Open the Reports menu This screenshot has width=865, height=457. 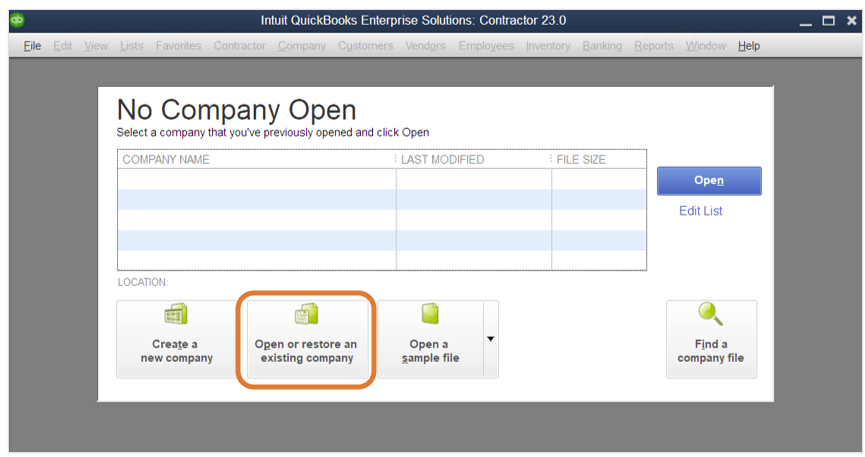tap(653, 46)
